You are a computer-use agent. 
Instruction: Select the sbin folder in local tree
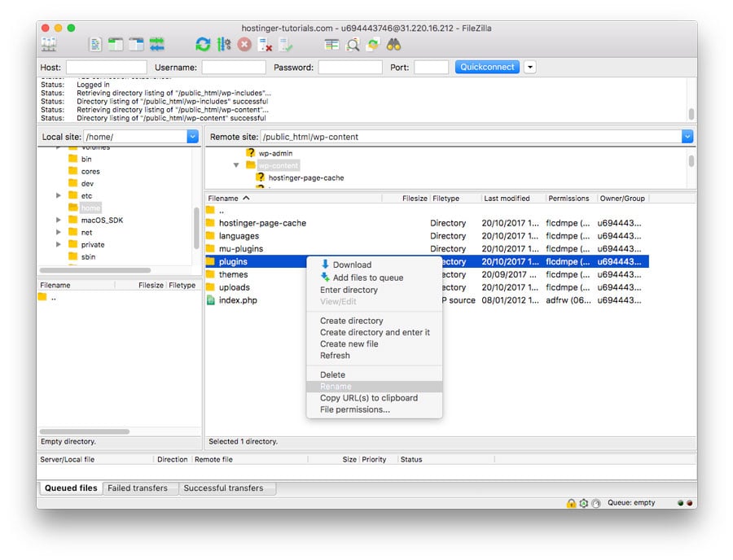pos(88,256)
